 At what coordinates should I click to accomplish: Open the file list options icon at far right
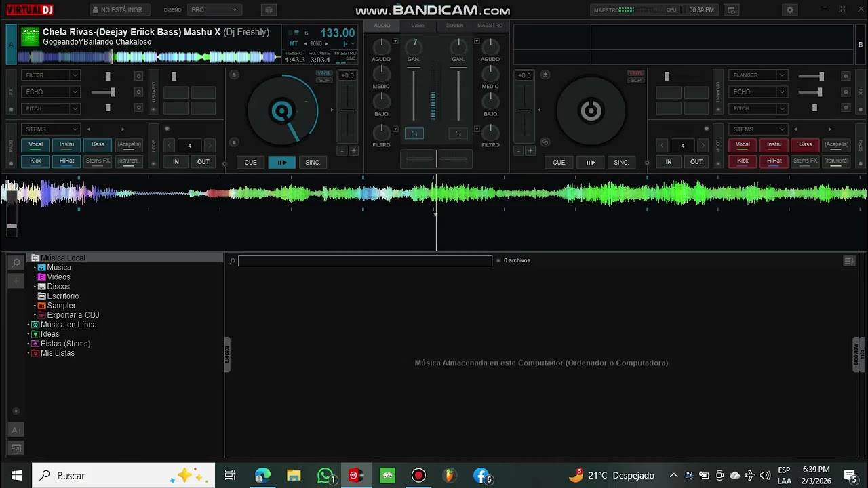point(849,260)
